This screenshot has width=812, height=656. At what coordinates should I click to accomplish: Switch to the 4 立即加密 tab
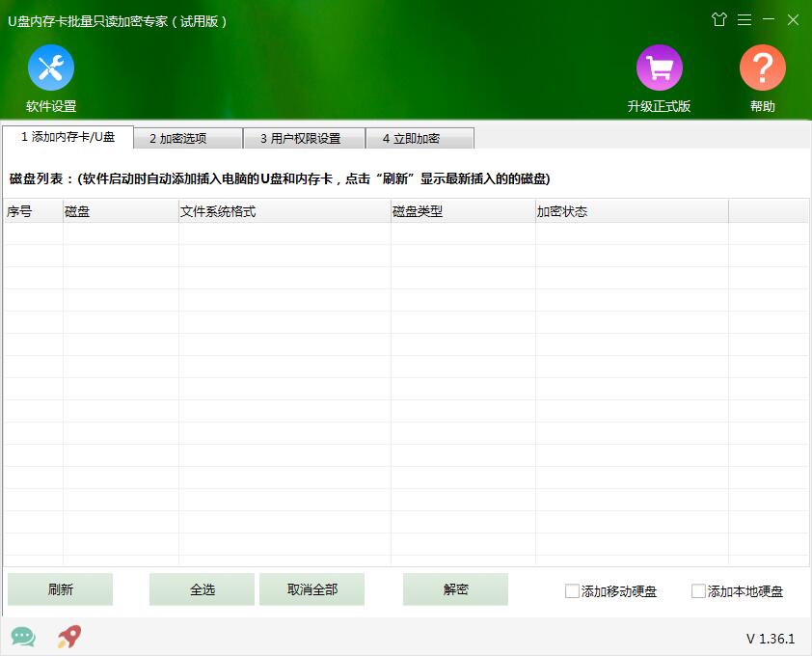[x=420, y=137]
